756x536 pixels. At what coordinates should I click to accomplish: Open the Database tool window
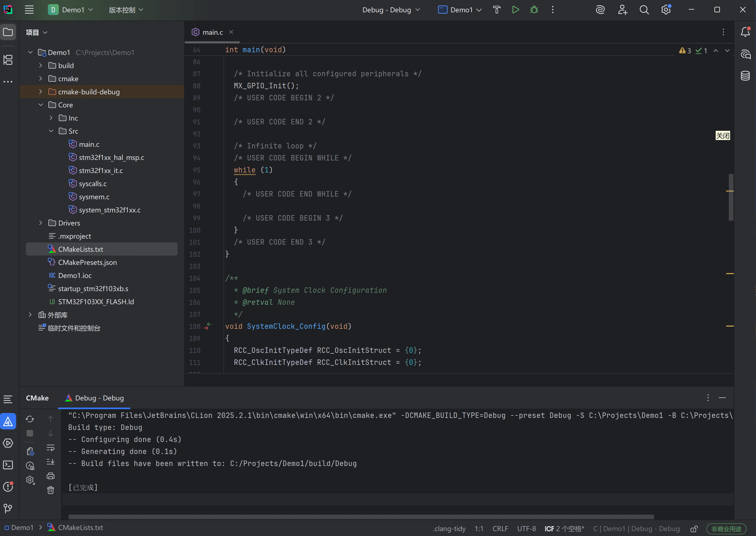(745, 76)
